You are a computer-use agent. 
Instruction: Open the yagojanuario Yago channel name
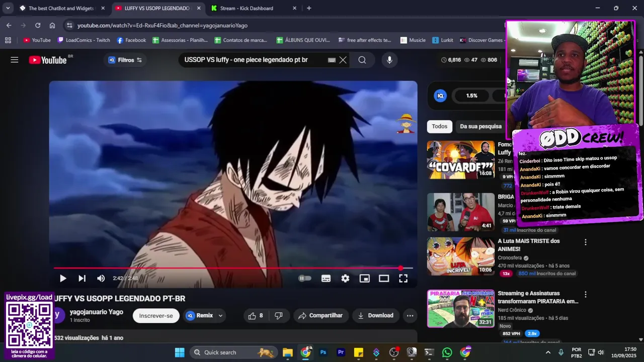(x=97, y=312)
